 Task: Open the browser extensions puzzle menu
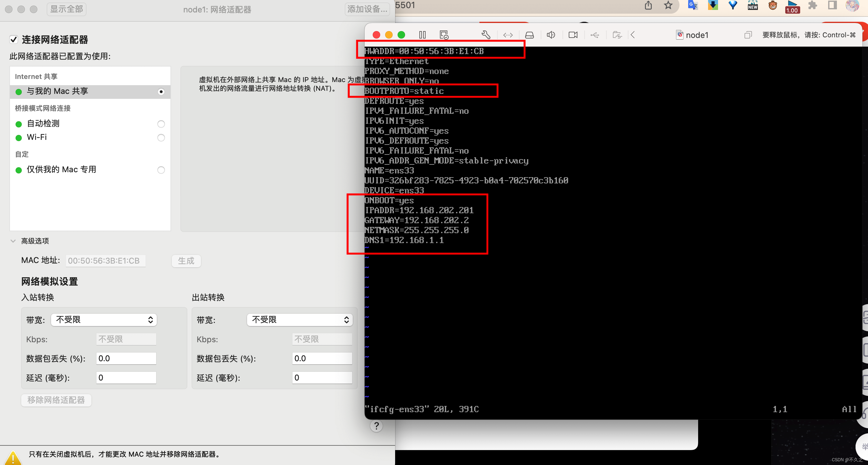[812, 5]
